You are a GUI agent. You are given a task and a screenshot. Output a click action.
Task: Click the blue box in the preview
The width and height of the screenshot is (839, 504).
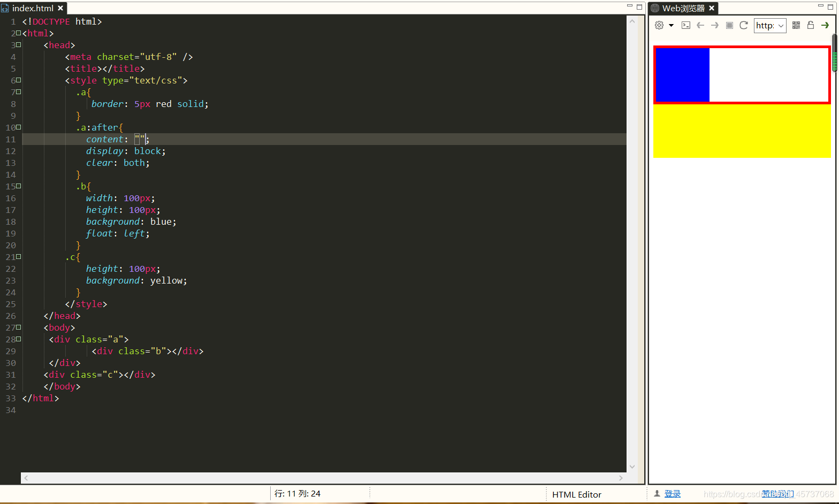click(683, 75)
